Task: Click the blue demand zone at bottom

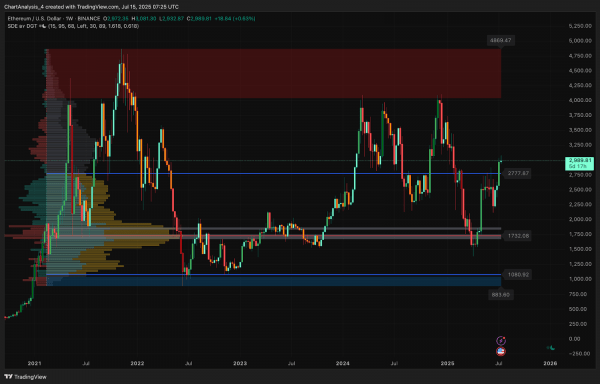Action: coord(274,280)
